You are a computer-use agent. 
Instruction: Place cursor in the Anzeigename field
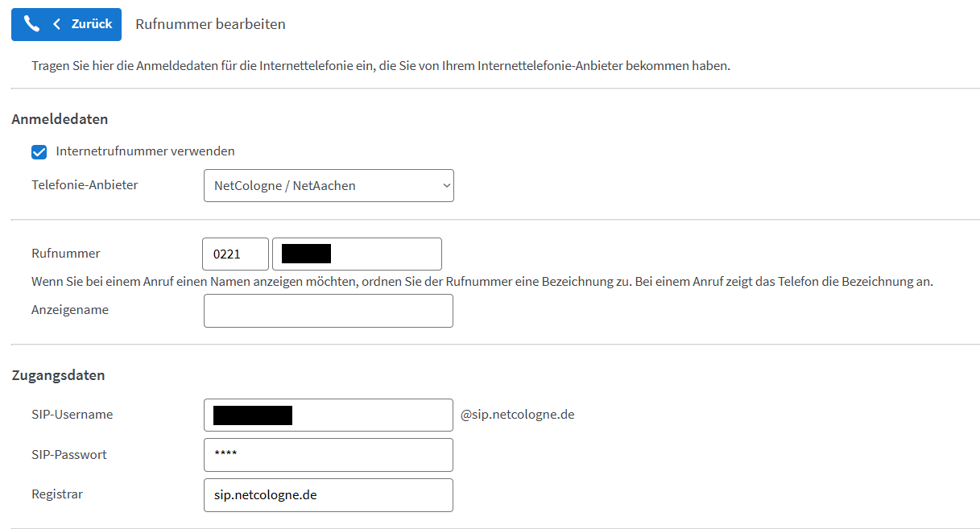[329, 311]
